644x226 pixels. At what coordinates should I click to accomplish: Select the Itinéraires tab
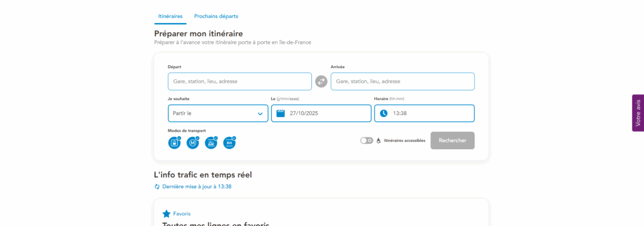(170, 16)
